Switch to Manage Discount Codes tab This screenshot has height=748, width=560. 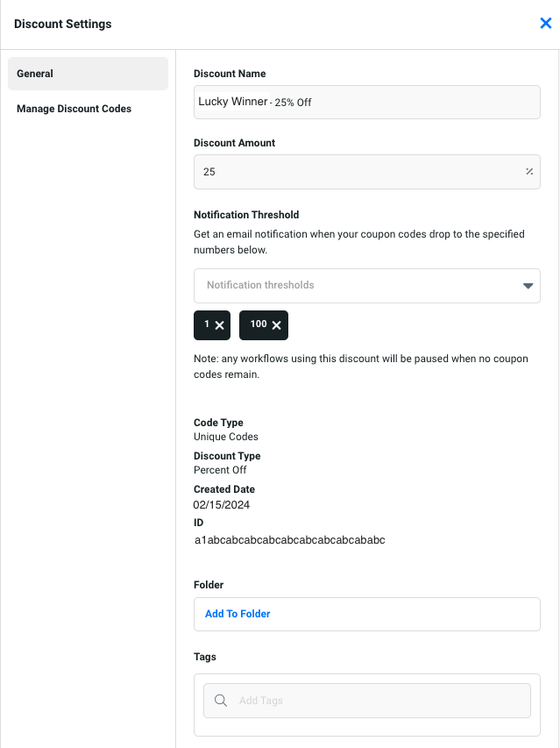point(74,109)
